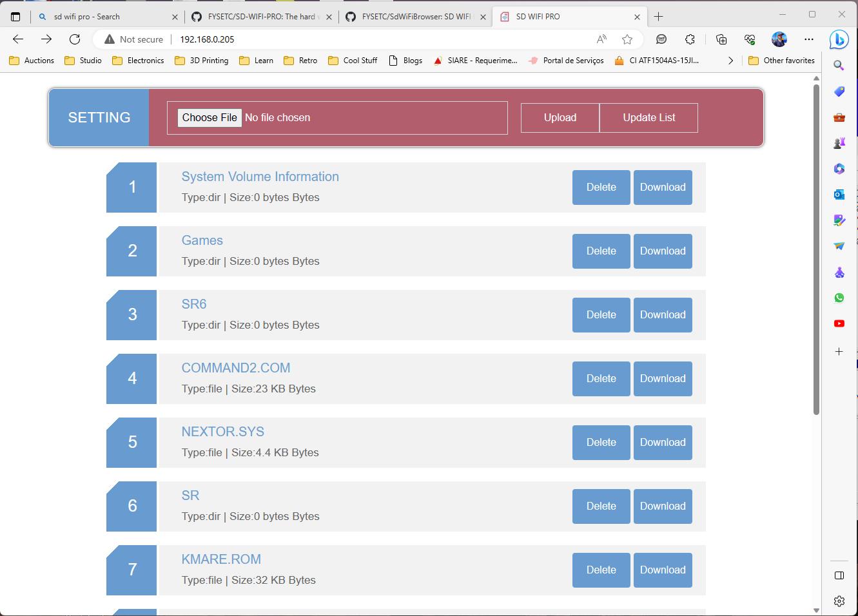Screen dimensions: 858x616
Task: Open the Learn bookmark folder
Action: point(256,61)
